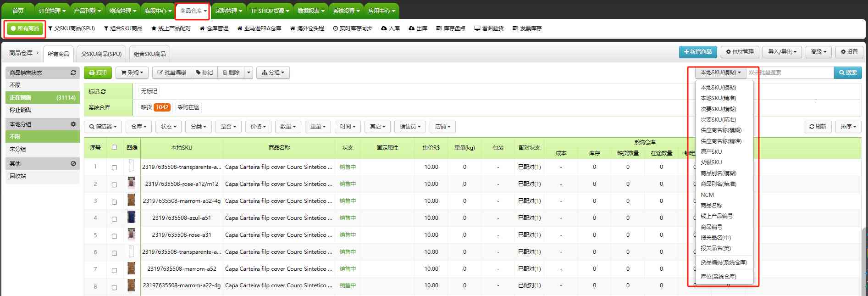Check the checkbox for row 6
The image size is (868, 296).
pos(114,252)
